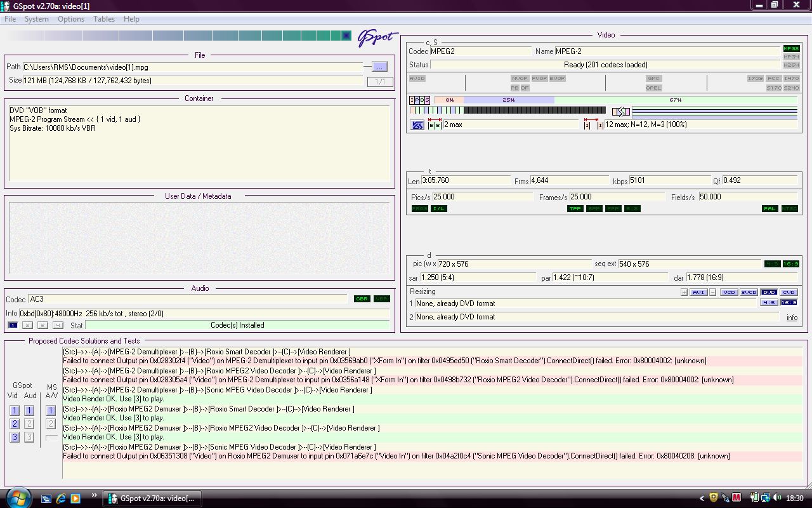This screenshot has width=812, height=508.
Task: Click the file Path input field
Action: [193, 67]
